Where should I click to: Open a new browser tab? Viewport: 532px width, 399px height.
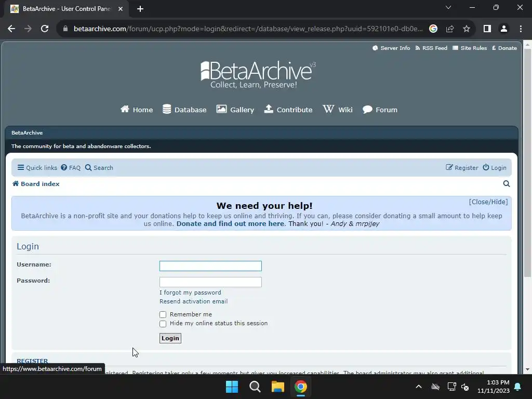pos(140,9)
